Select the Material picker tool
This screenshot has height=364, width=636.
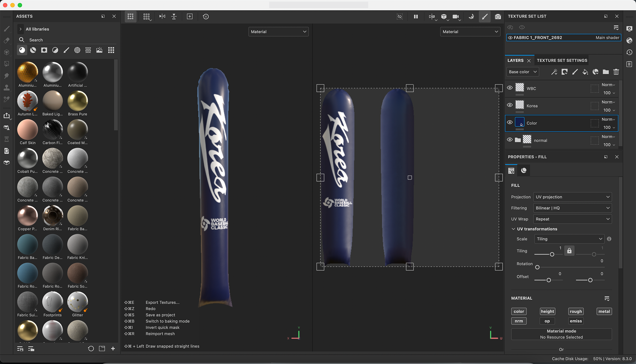click(x=7, y=99)
